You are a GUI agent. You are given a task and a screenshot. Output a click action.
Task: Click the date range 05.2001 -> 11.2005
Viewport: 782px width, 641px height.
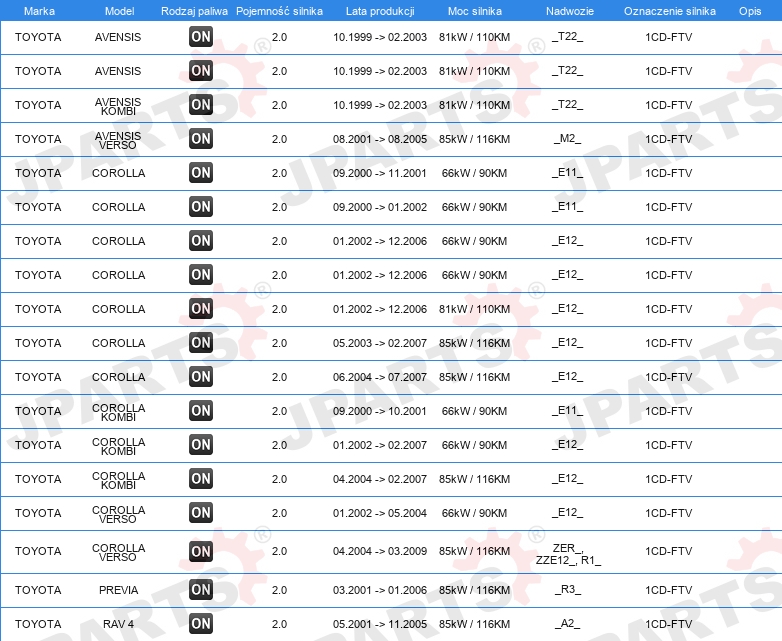(x=380, y=624)
